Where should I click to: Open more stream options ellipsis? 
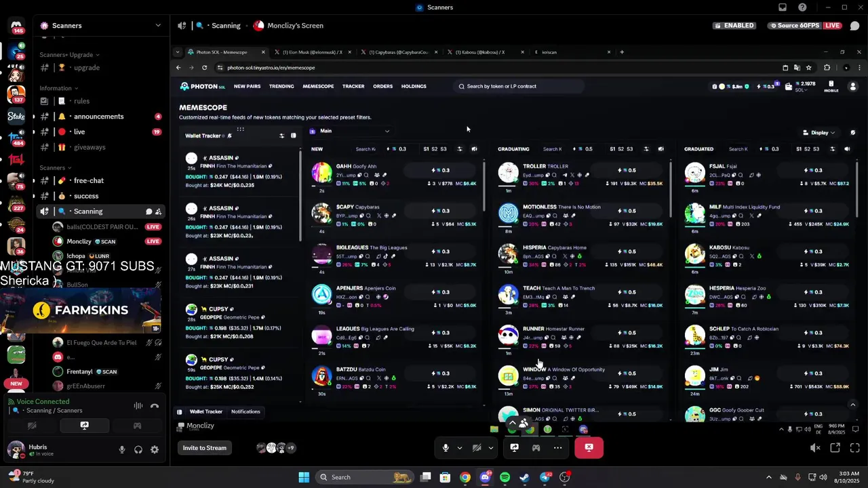(x=557, y=447)
